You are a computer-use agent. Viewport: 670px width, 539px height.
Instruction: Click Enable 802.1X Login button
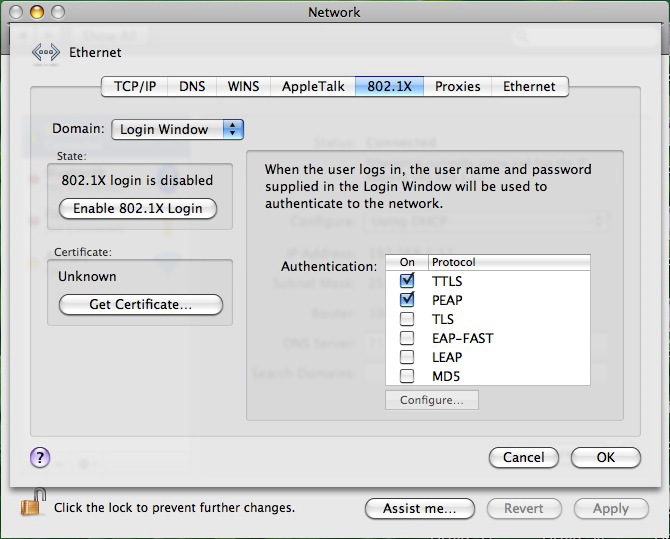(x=138, y=209)
